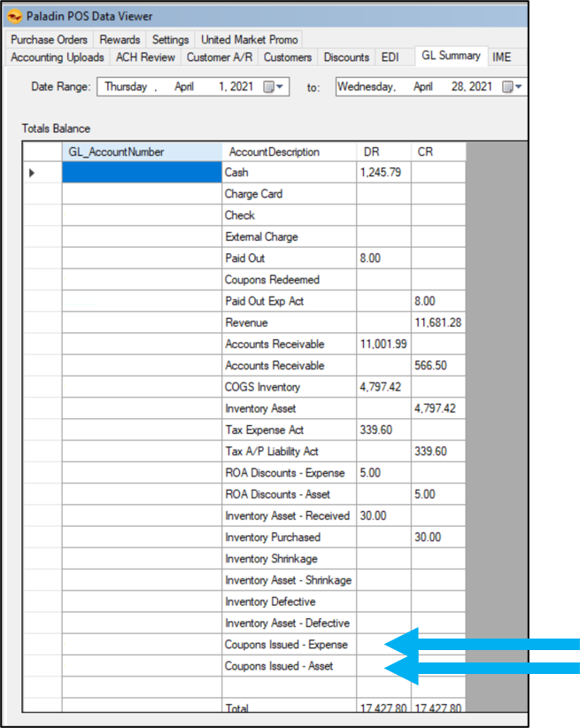Click the Inventory Purchased cell

click(290, 538)
